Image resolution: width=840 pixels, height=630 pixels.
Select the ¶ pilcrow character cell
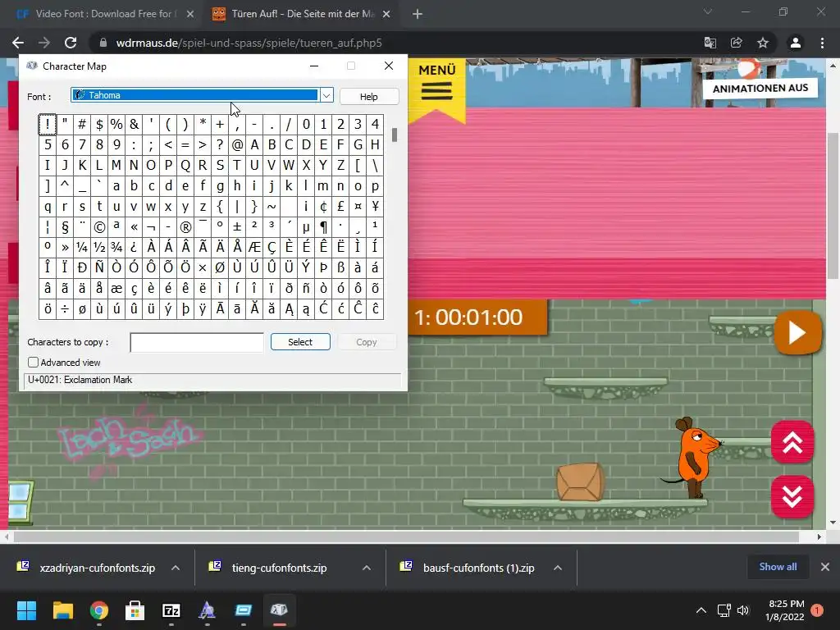coord(323,227)
